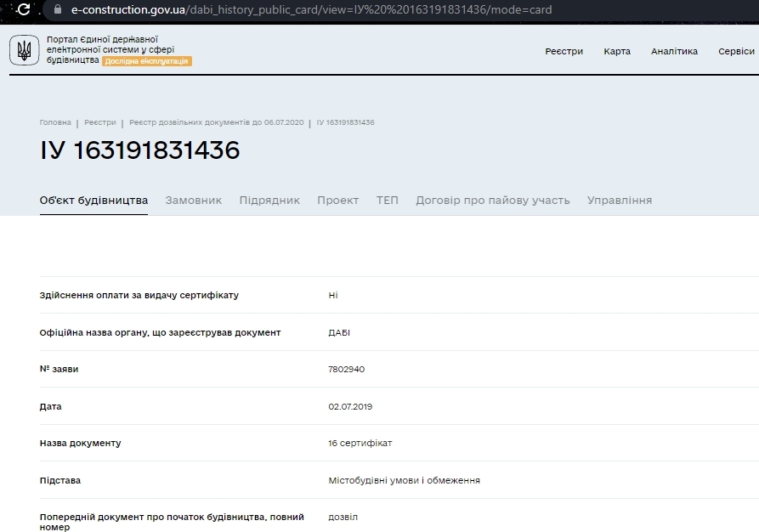Click the ІУ 163191831436 breadcrumb item
Viewport: 759px width, 532px height.
tap(346, 122)
